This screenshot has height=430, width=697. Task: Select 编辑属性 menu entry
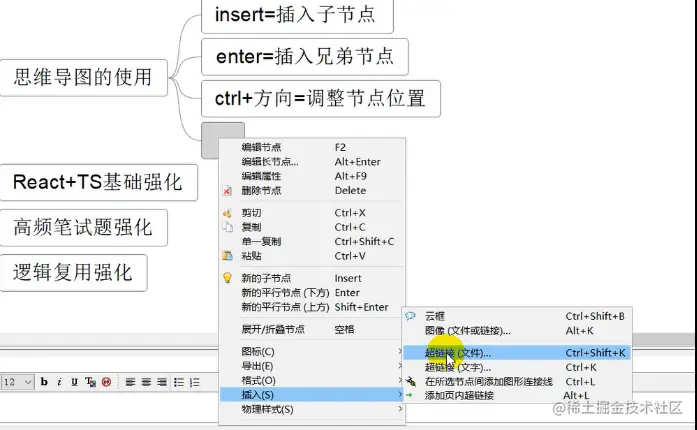click(312, 176)
